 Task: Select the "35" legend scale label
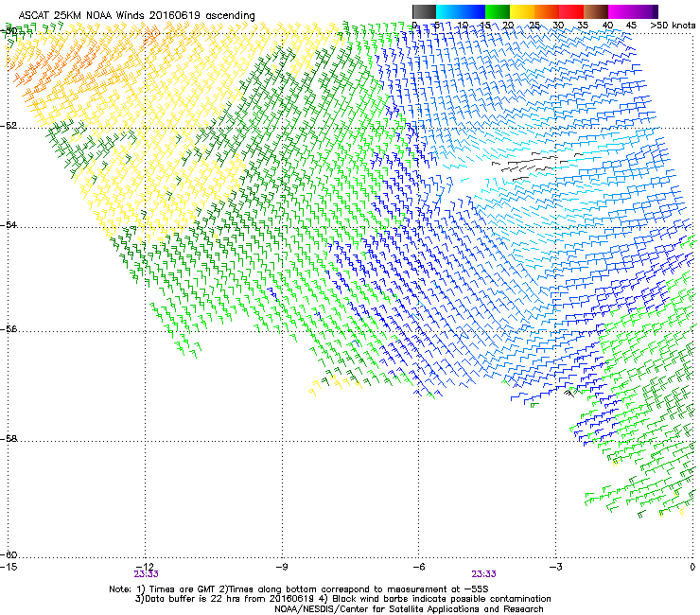point(583,26)
